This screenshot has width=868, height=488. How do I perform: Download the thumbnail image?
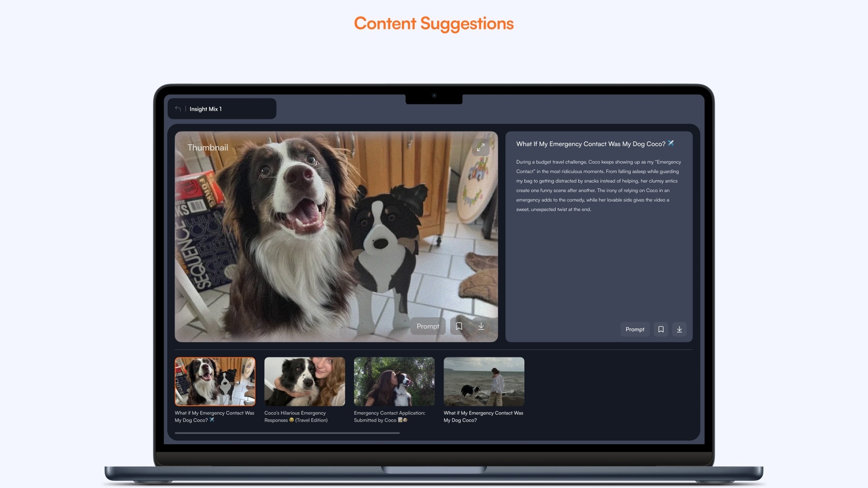(481, 326)
